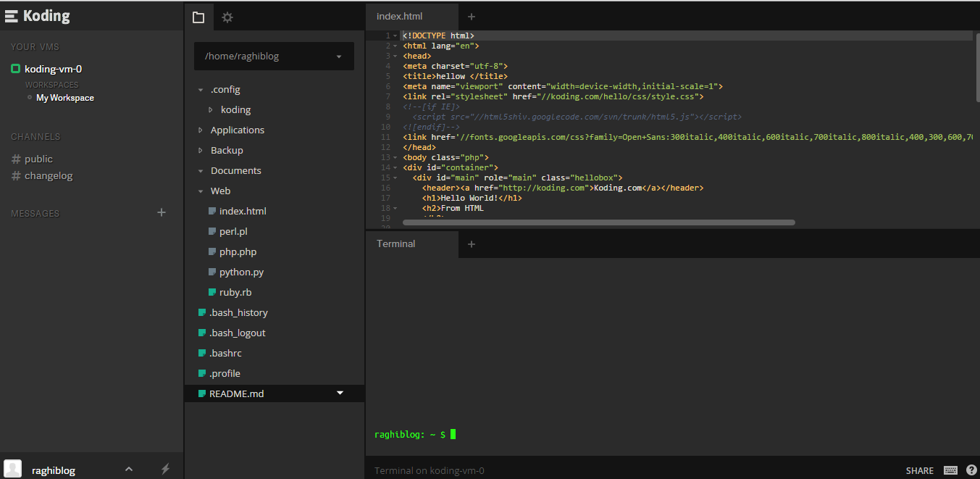Open the README.md context menu arrow
The width and height of the screenshot is (980, 479).
point(340,393)
